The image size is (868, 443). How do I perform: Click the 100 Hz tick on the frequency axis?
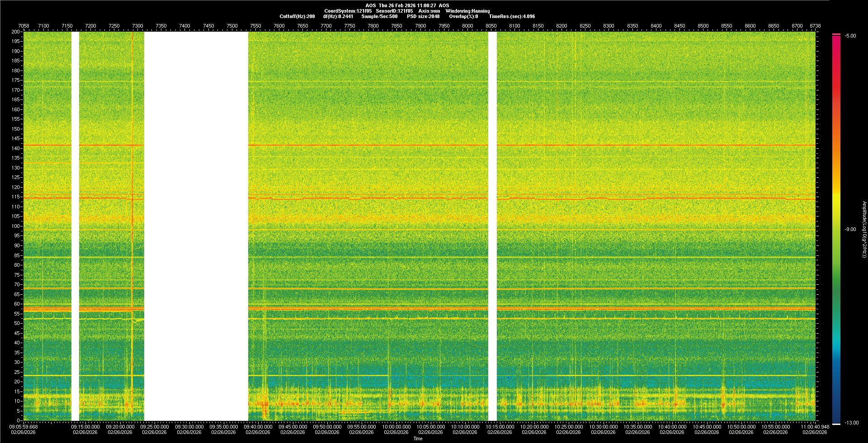(x=15, y=226)
